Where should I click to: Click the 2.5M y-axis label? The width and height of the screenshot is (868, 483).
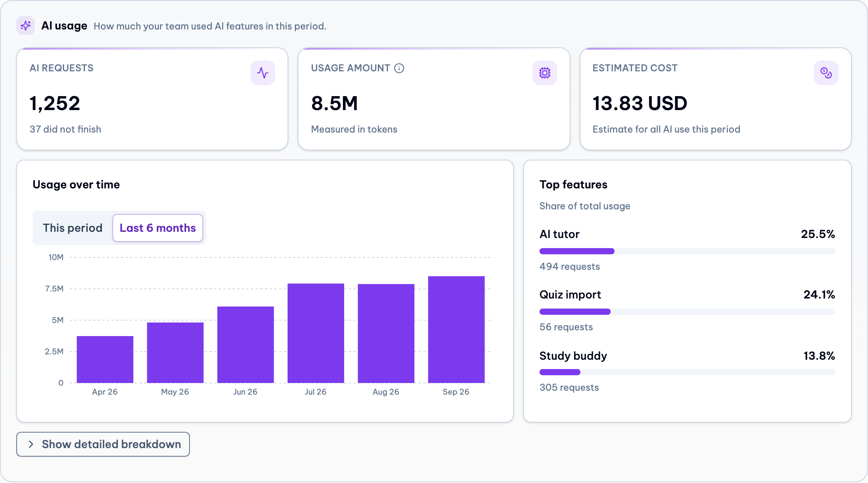[54, 352]
